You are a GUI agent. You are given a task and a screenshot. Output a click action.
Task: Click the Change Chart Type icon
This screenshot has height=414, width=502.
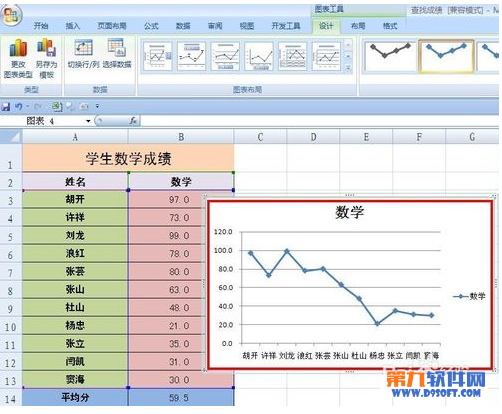pos(18,48)
